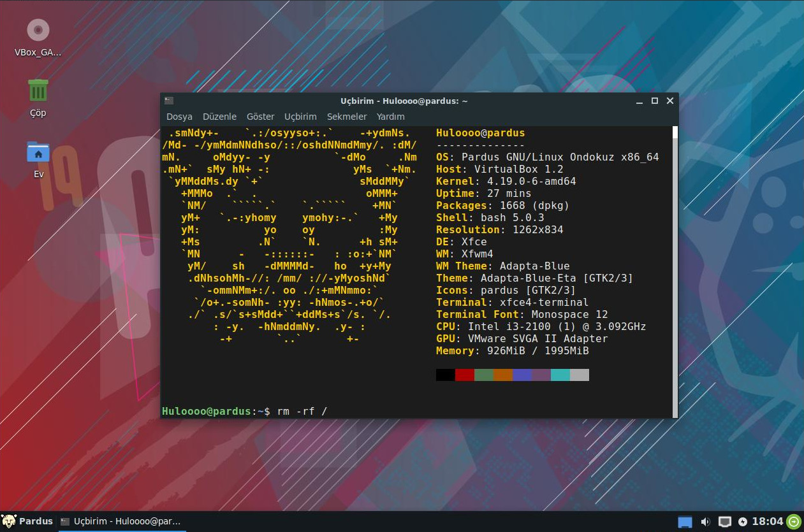804x532 pixels.
Task: Close the terminal window
Action: (670, 101)
